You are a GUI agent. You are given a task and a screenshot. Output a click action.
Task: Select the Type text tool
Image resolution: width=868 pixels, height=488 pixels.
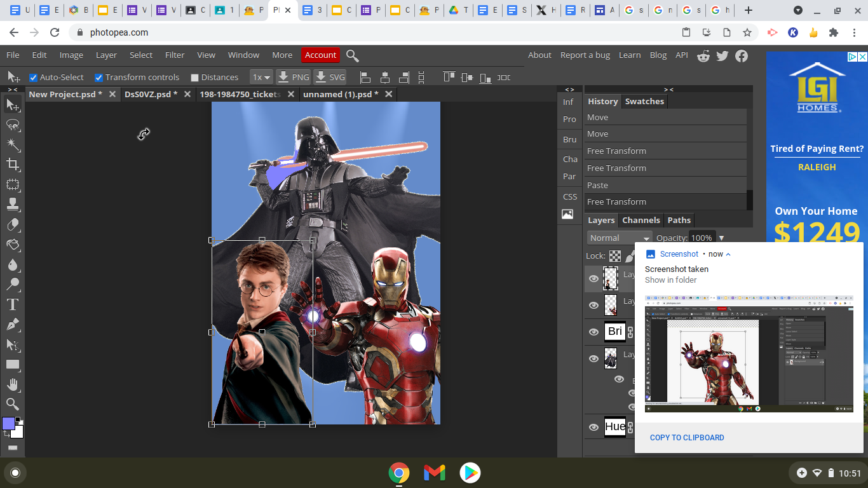coord(13,304)
